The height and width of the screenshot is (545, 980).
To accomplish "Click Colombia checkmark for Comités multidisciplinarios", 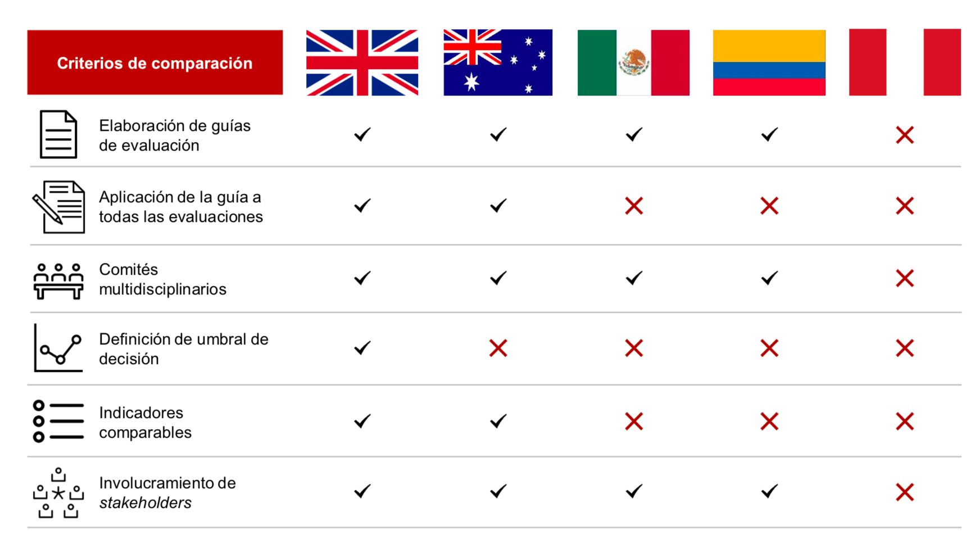I will (769, 278).
